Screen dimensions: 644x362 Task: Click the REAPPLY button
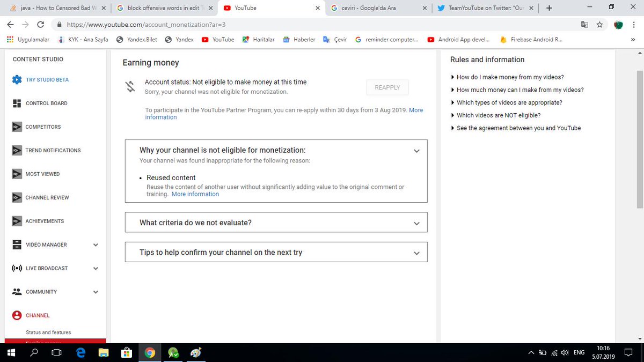[387, 87]
